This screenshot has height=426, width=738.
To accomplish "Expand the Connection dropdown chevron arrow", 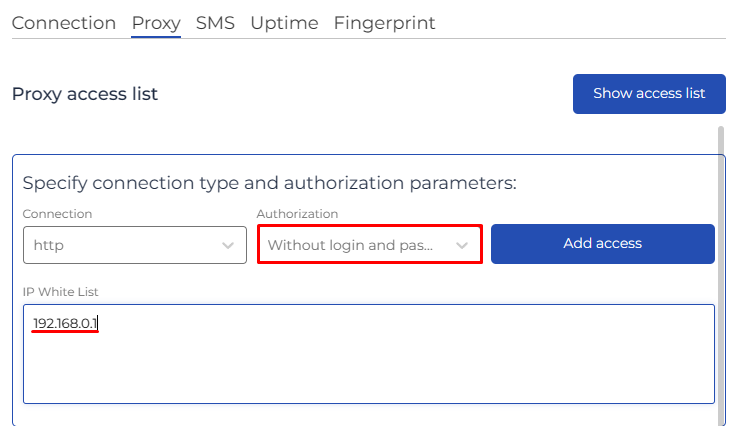I will 227,245.
